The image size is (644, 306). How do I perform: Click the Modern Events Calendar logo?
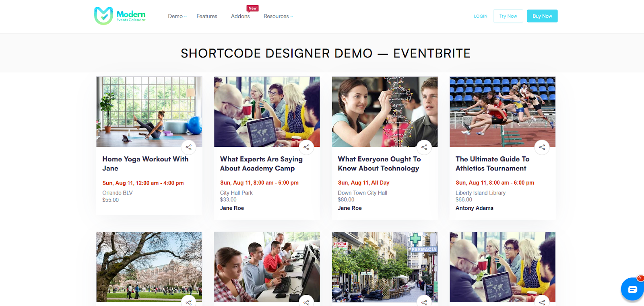click(120, 16)
